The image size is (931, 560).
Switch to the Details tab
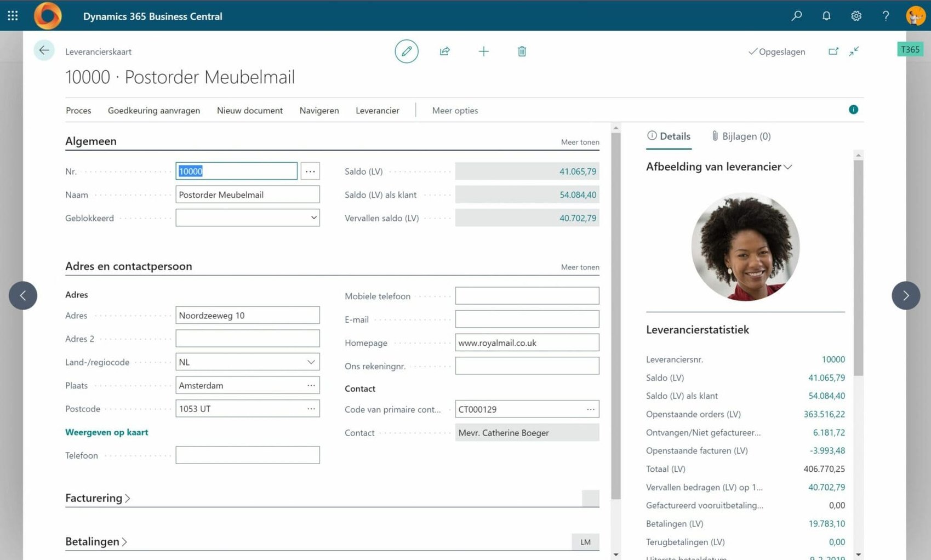(x=669, y=136)
